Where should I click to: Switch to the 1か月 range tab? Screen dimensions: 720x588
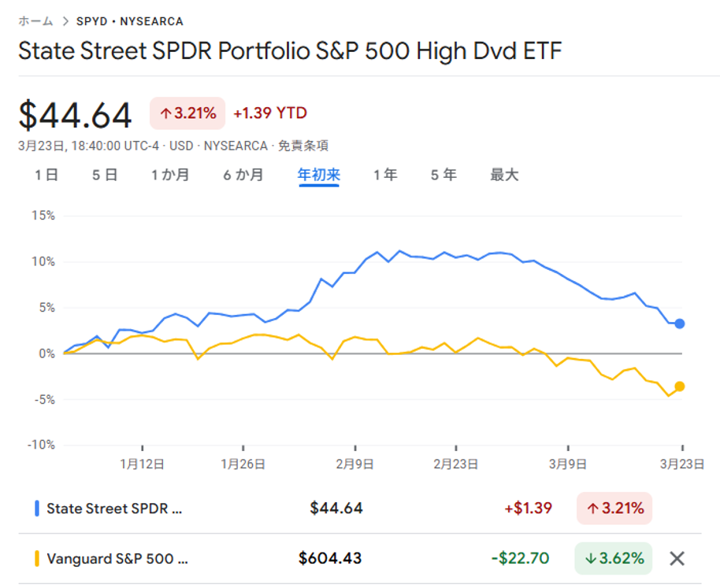click(170, 175)
